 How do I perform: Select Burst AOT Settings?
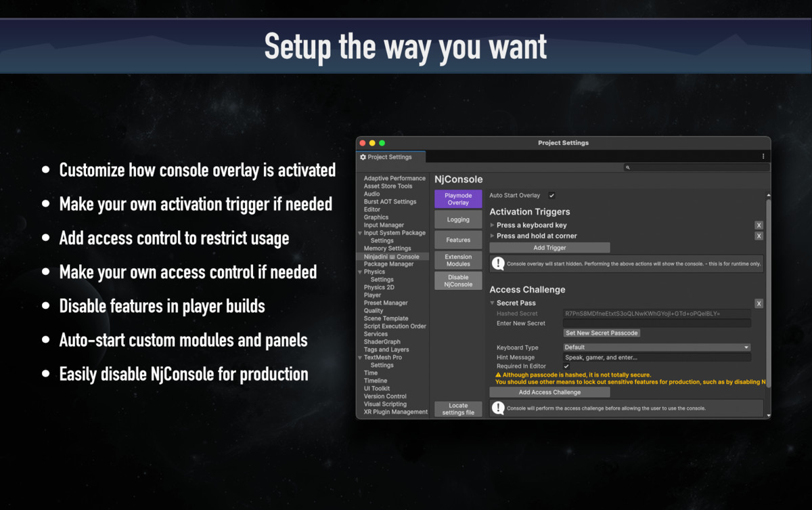coord(390,202)
